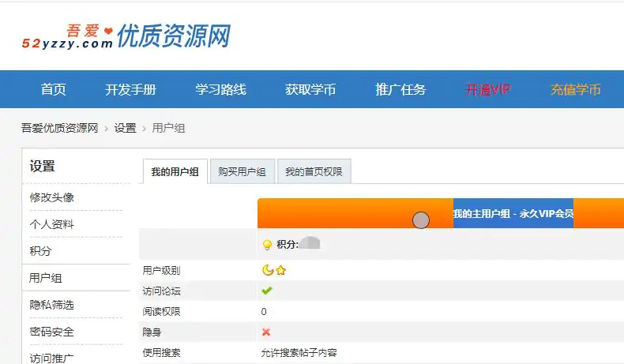Click the lightbulb icon beside 积分
Image resolution: width=624 pixels, height=364 pixels.
tap(268, 245)
